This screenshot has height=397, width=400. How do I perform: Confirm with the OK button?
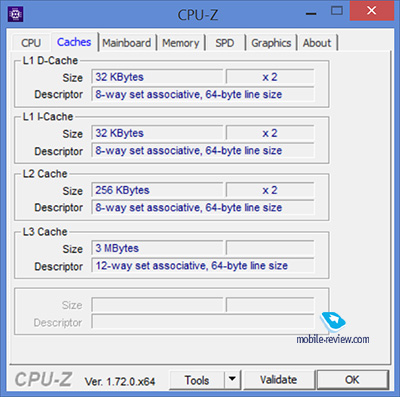coord(352,380)
